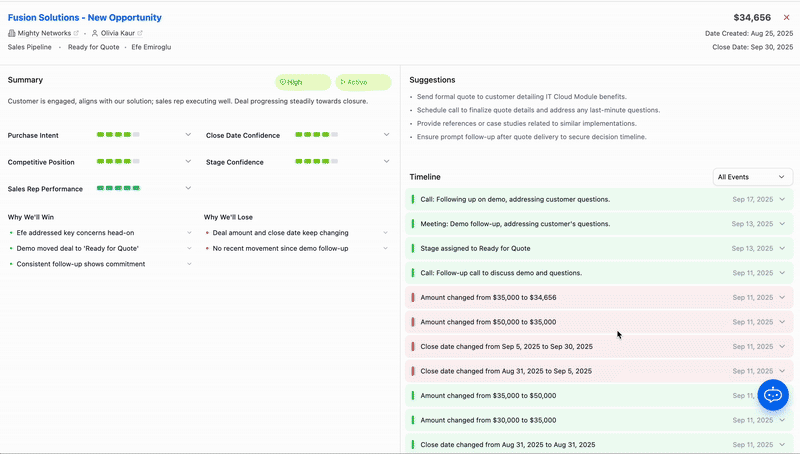
Task: Click the Competitive Position score bar
Action: click(118, 161)
